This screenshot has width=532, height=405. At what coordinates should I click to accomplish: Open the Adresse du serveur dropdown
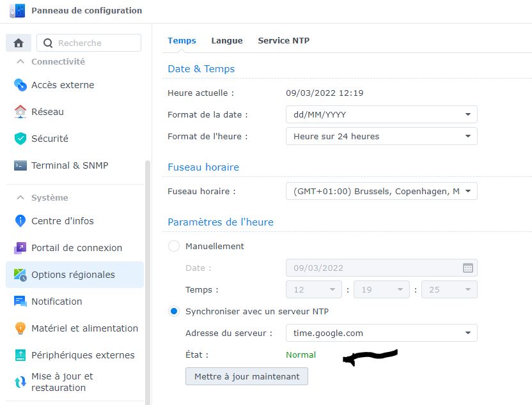click(x=382, y=333)
